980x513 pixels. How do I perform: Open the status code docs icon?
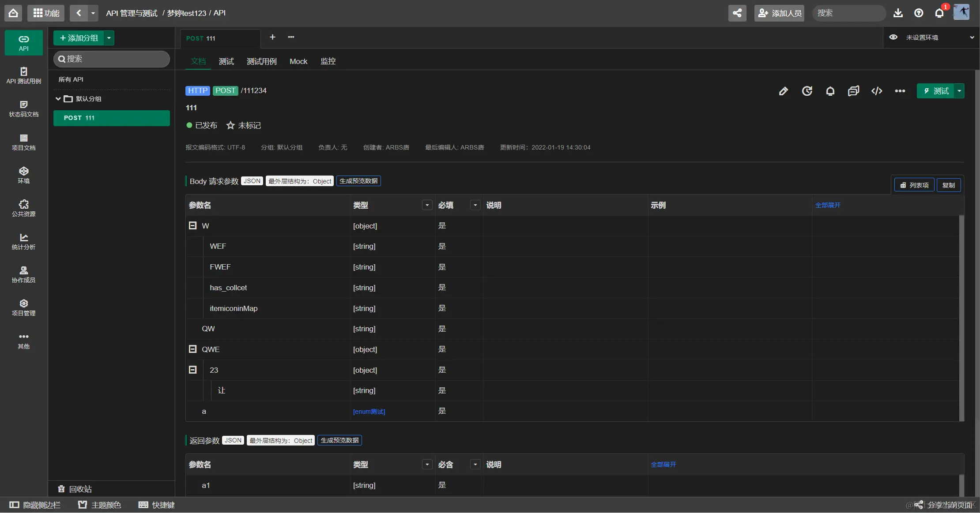[x=24, y=109]
